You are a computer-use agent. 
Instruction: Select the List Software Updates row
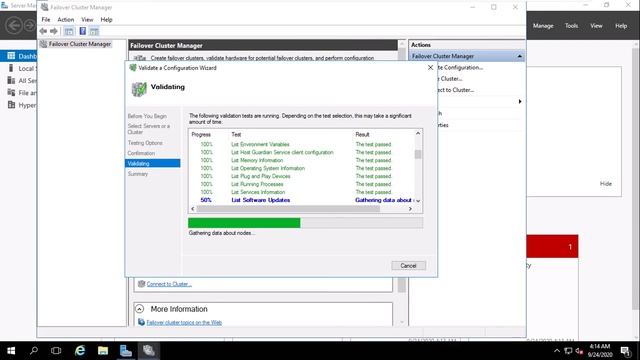301,200
